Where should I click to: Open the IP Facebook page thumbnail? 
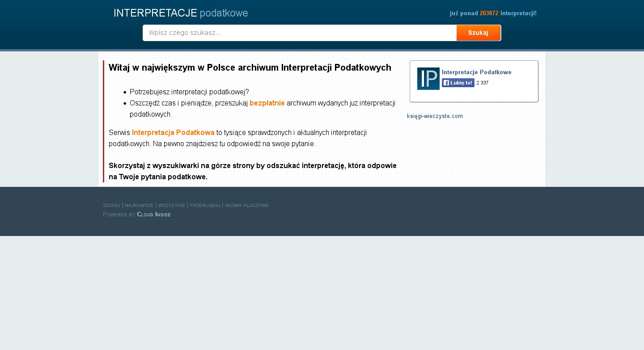(428, 79)
